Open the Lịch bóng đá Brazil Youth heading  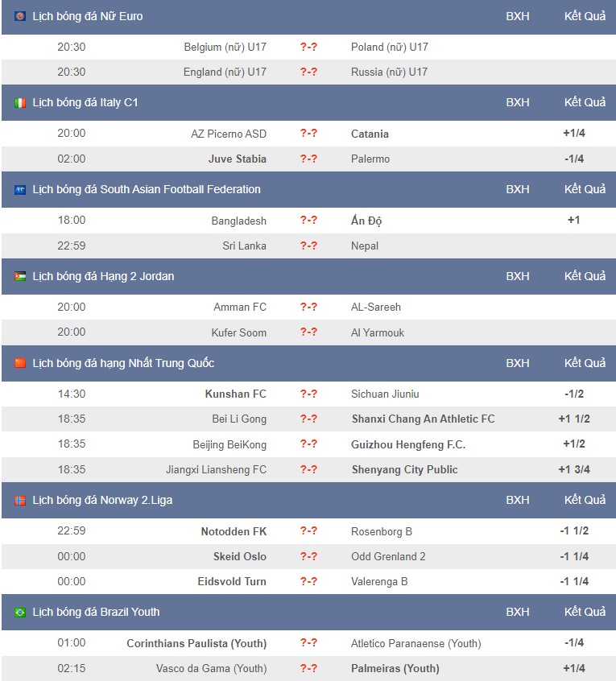[96, 612]
